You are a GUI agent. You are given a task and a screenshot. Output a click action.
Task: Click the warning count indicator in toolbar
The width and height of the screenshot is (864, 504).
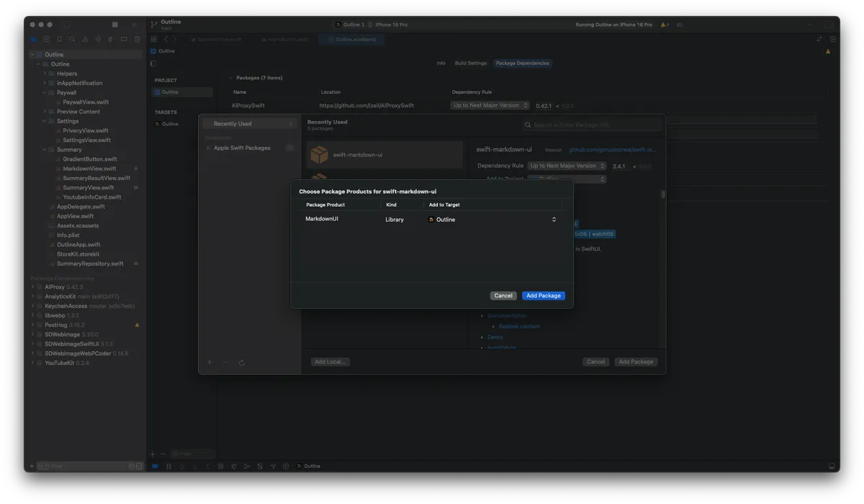(x=665, y=24)
